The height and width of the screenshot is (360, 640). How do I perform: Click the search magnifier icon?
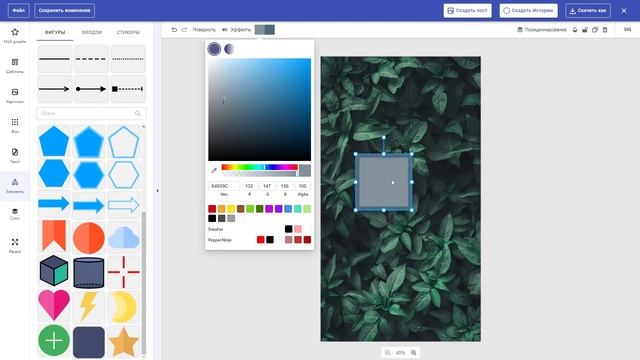138,113
